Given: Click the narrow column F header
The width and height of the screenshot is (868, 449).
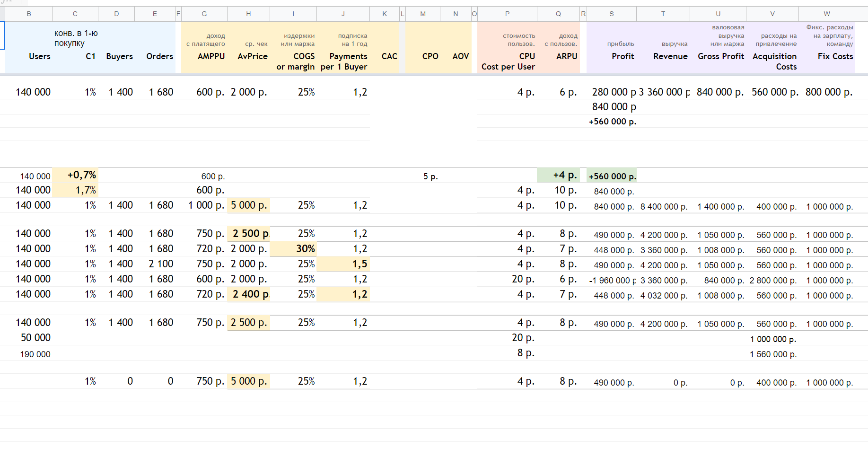Looking at the screenshot, I should [x=178, y=14].
